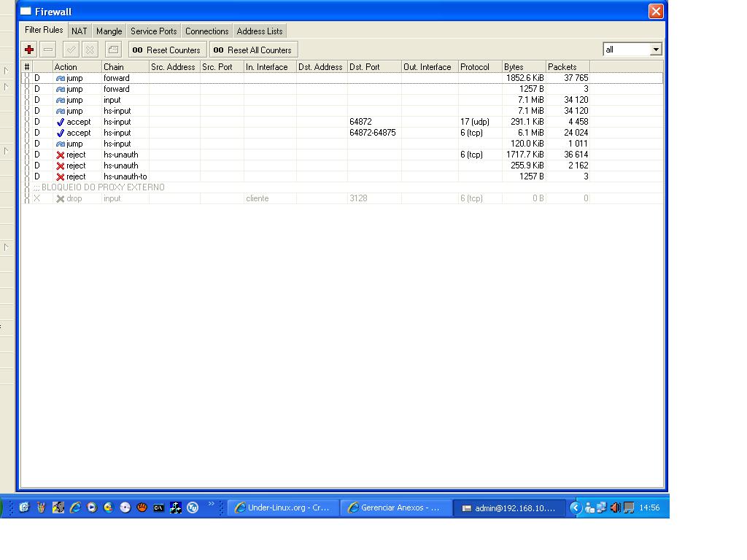Image resolution: width=747 pixels, height=560 pixels.
Task: Open the Address Lists tab
Action: [x=260, y=31]
